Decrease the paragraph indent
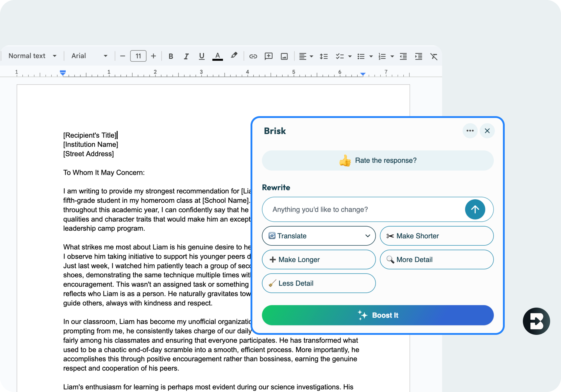Viewport: 561px width, 392px height. (403, 56)
